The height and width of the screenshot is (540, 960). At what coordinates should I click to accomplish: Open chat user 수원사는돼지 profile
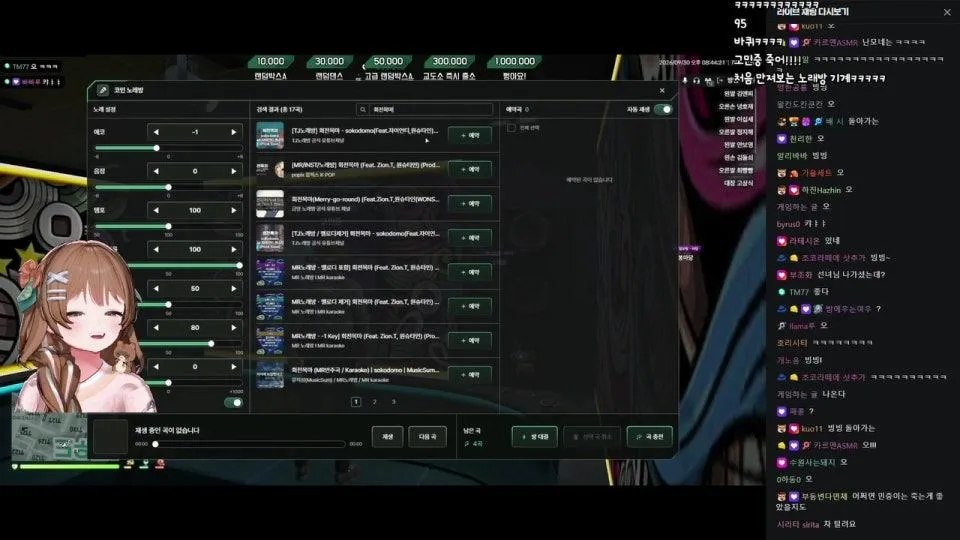[x=812, y=463]
